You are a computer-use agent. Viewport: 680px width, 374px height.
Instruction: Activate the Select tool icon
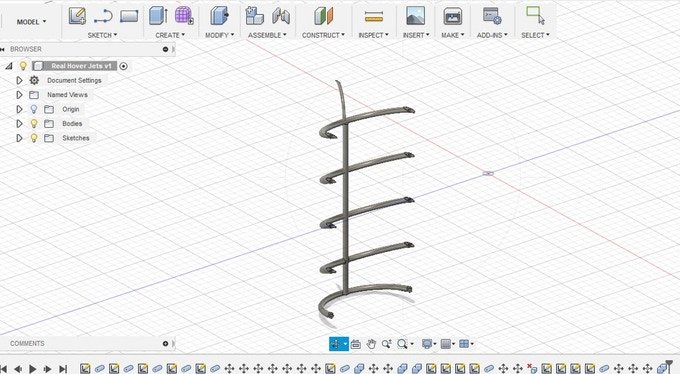click(x=535, y=15)
